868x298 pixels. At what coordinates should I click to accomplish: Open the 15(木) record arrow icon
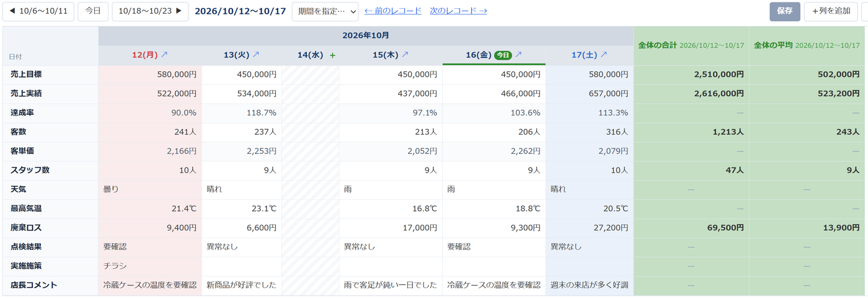point(405,55)
